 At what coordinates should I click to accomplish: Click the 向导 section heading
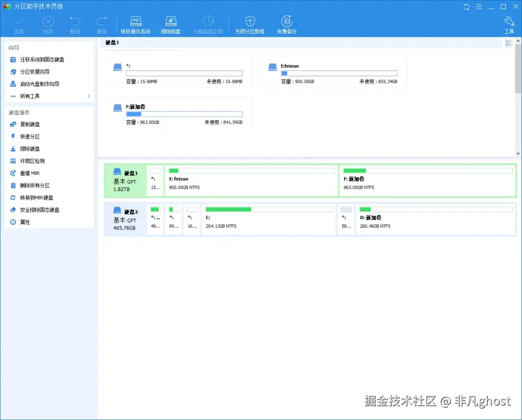(14, 48)
